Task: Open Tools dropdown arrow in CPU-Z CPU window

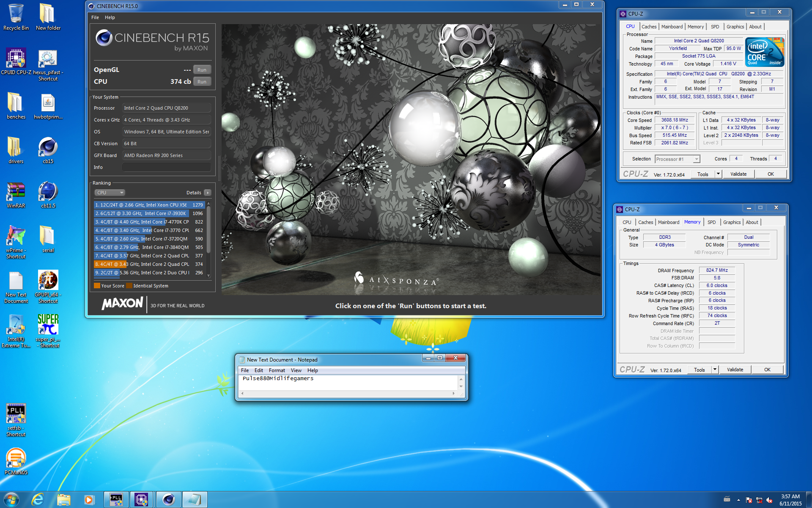Action: click(x=718, y=174)
